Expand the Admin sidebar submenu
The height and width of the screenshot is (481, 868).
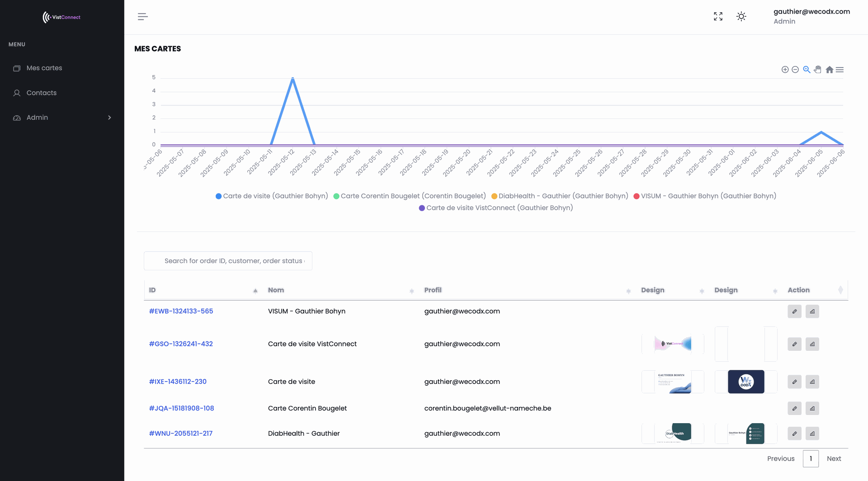pos(62,118)
